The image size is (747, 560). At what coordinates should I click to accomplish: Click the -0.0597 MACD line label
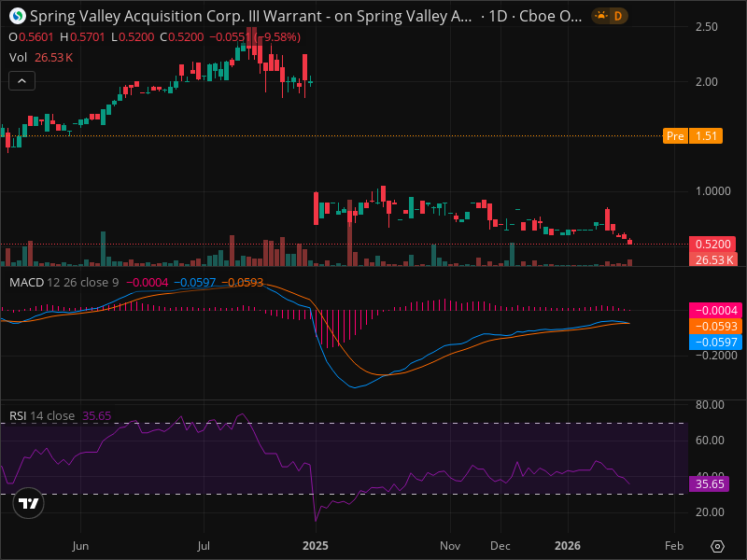click(715, 342)
